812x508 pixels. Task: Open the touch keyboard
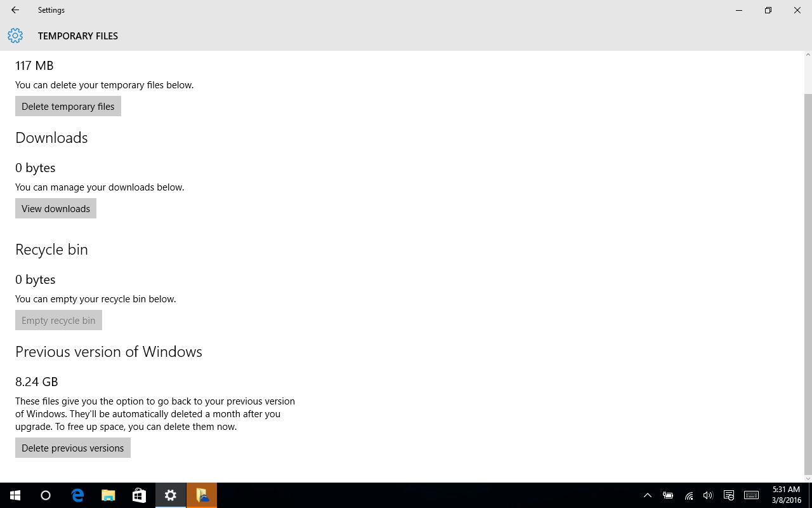(751, 495)
